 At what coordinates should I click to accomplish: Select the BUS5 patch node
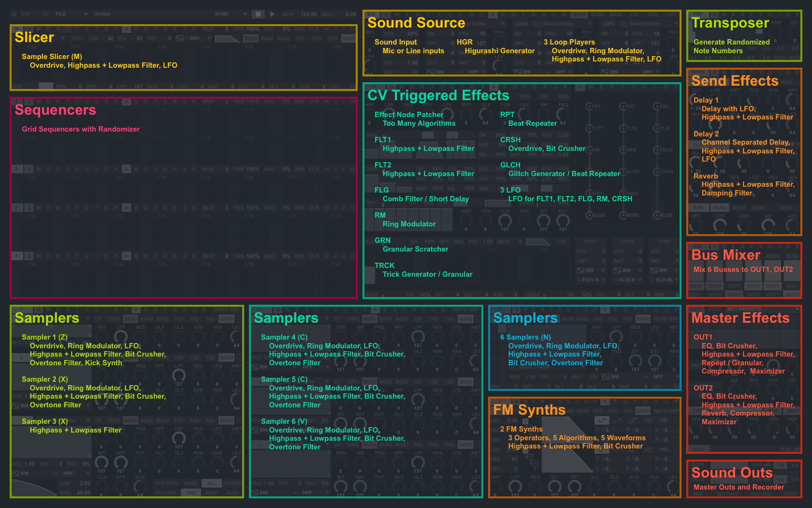pos(623,215)
